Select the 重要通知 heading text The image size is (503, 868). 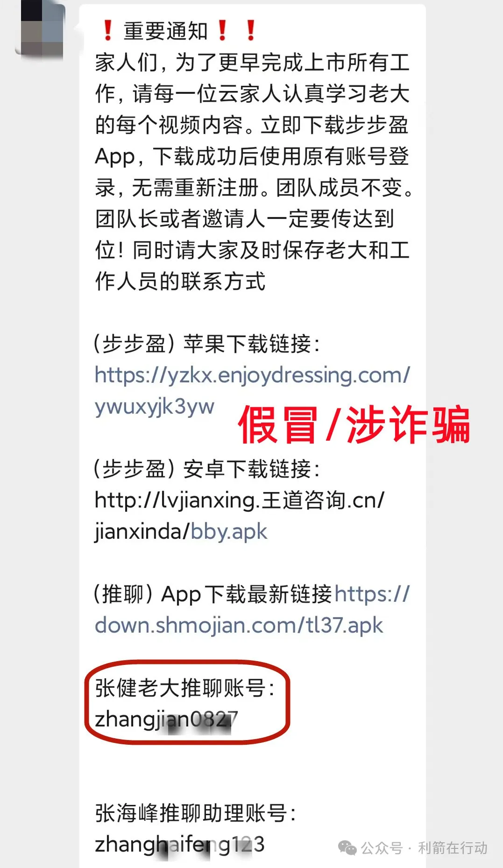coord(165,31)
